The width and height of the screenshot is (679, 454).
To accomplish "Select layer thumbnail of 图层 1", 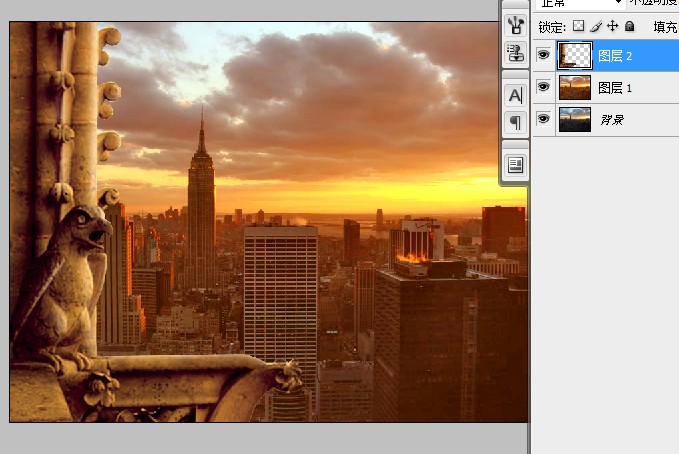I will [x=575, y=88].
